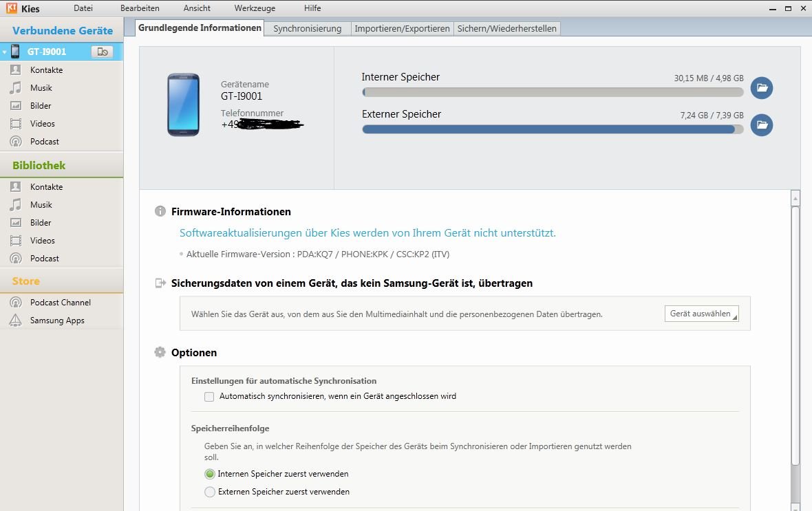Click the smartphone picture thumbnail
The image size is (812, 511).
click(183, 105)
